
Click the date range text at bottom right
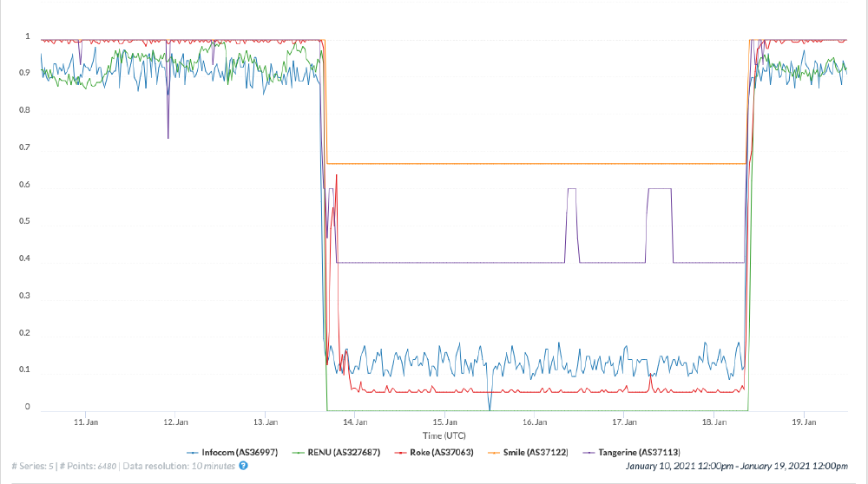pos(736,467)
